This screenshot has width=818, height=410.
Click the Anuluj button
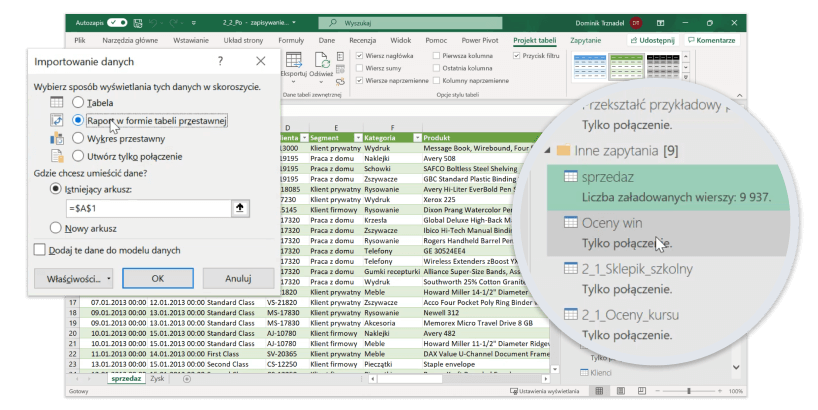(x=238, y=279)
